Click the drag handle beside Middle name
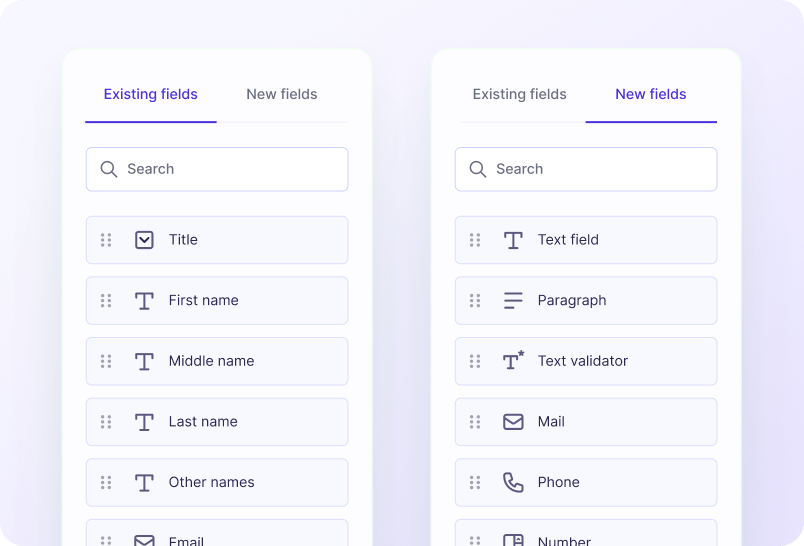804x546 pixels. tap(106, 361)
